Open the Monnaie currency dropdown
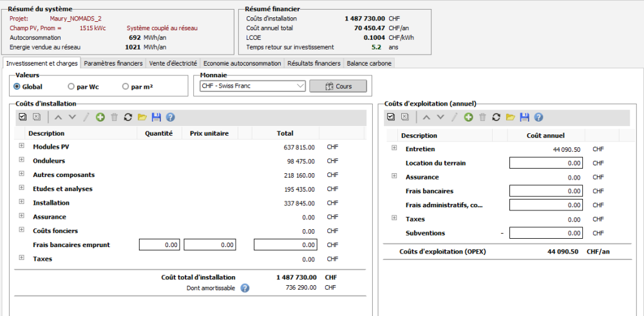This screenshot has width=644, height=316. (x=252, y=86)
